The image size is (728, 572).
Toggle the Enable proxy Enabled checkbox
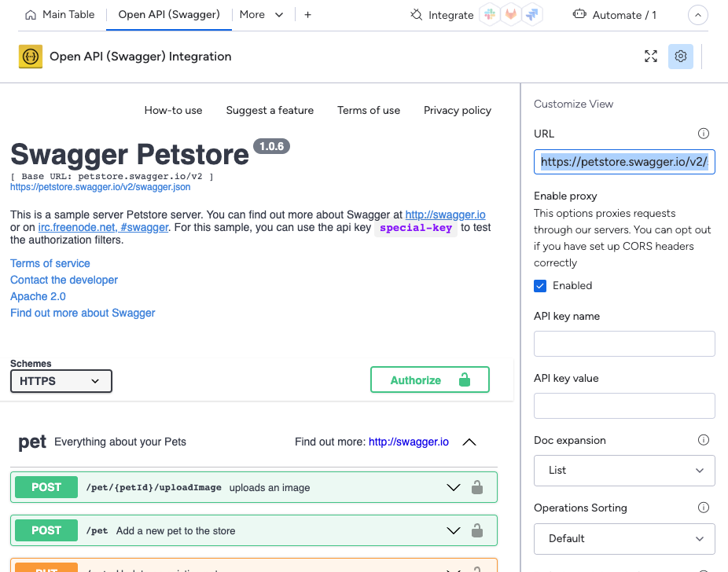pos(540,286)
